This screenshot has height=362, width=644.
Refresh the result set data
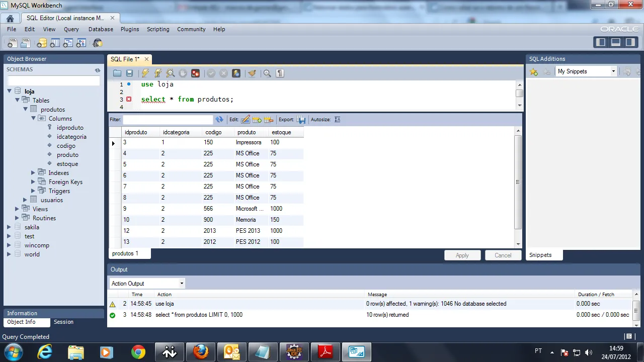[219, 120]
